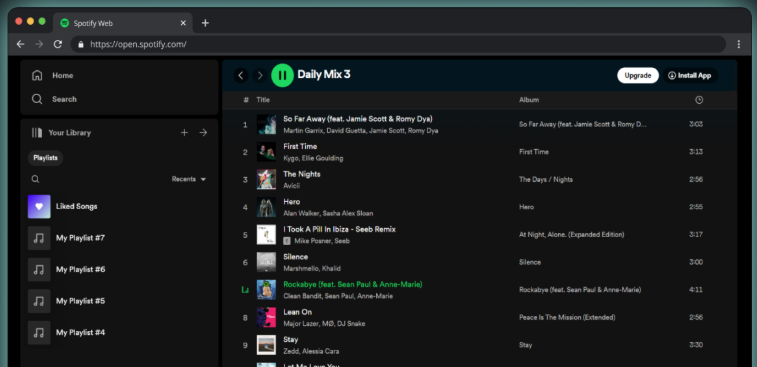The height and width of the screenshot is (367, 757).
Task: Expand Your Library with the arrow icon
Action: click(203, 132)
